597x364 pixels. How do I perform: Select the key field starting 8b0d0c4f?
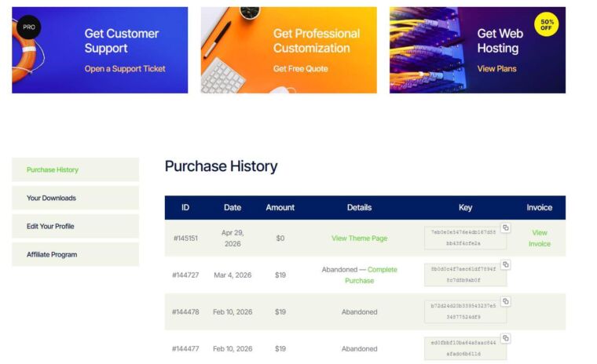coord(465,275)
